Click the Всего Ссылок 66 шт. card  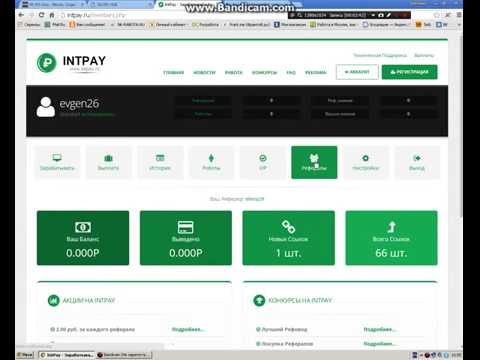point(391,238)
